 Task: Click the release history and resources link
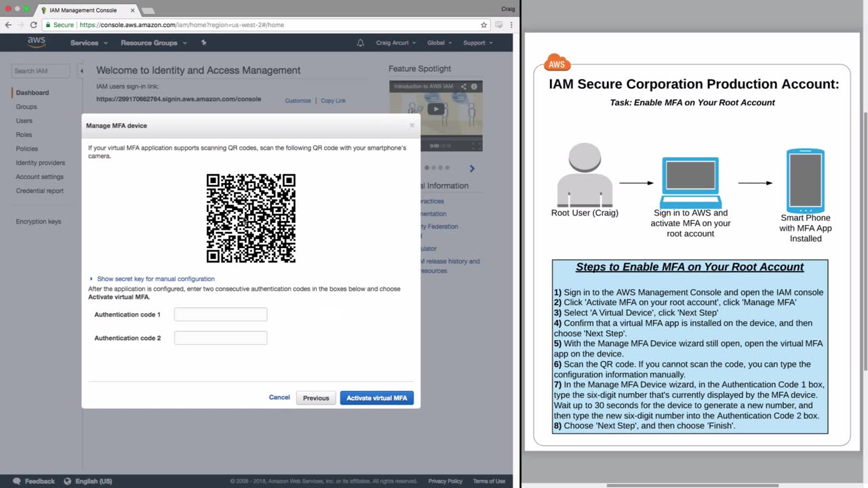[x=450, y=266]
